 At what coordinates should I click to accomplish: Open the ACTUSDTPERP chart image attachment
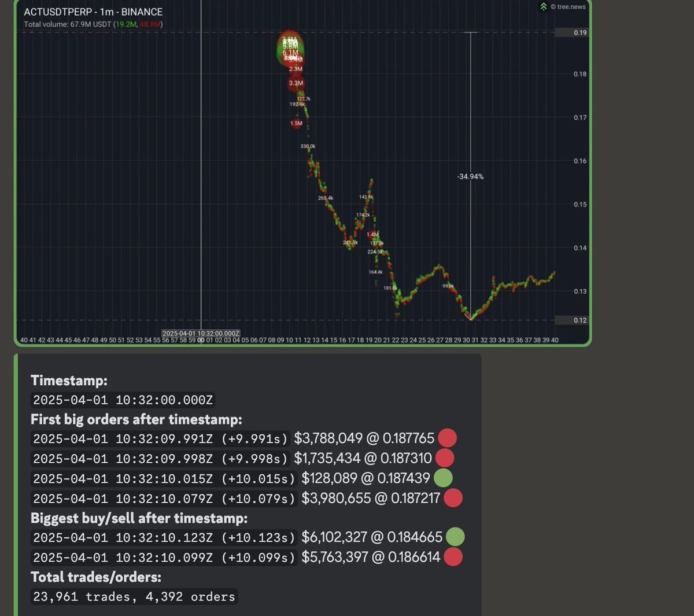click(x=302, y=173)
